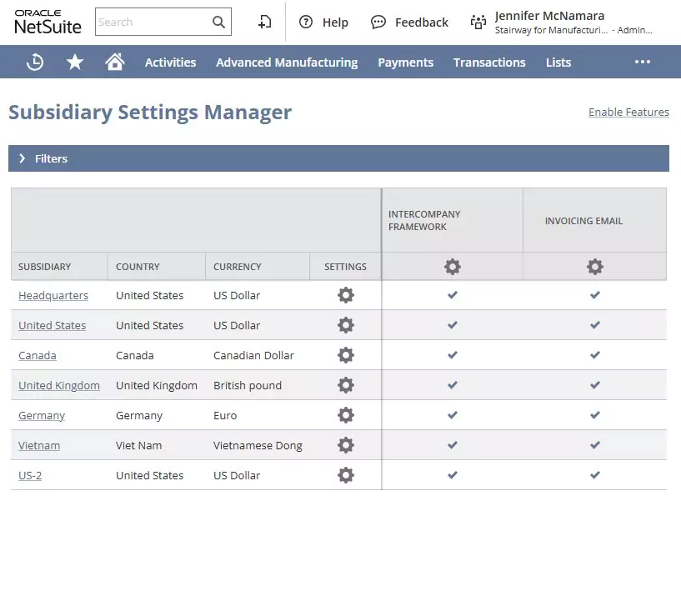Viewport: 681px width, 616px height.
Task: Click the Enable Features link
Action: (x=628, y=112)
